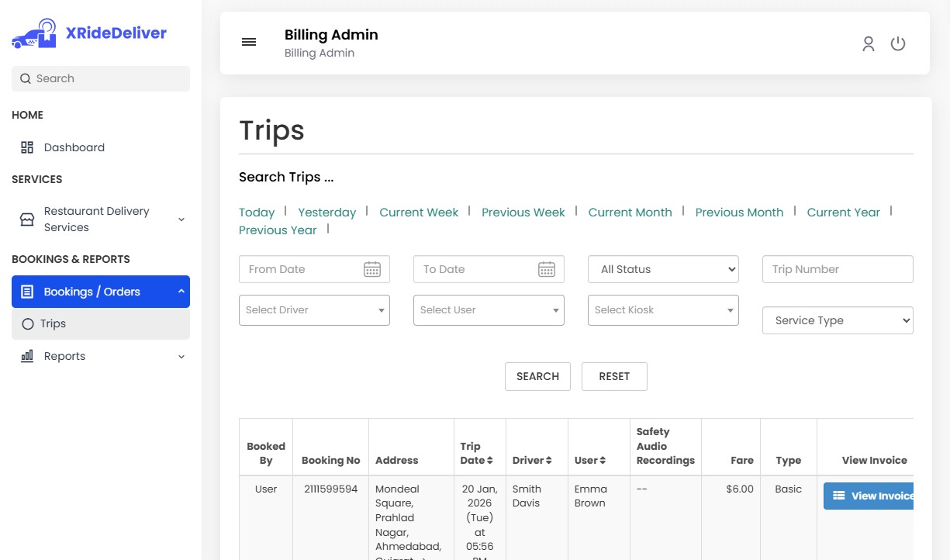Open To Date calendar icon
The width and height of the screenshot is (950, 560).
point(547,269)
